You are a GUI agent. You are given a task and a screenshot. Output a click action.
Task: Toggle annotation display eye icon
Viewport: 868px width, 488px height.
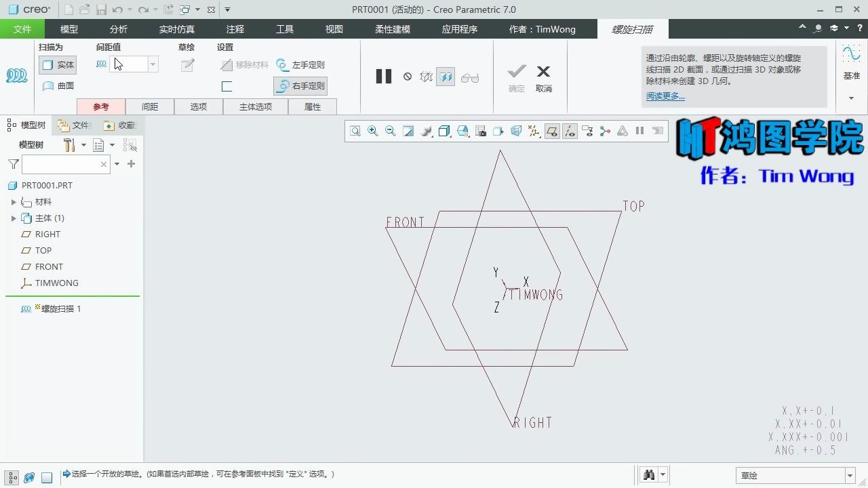pyautogui.click(x=587, y=131)
